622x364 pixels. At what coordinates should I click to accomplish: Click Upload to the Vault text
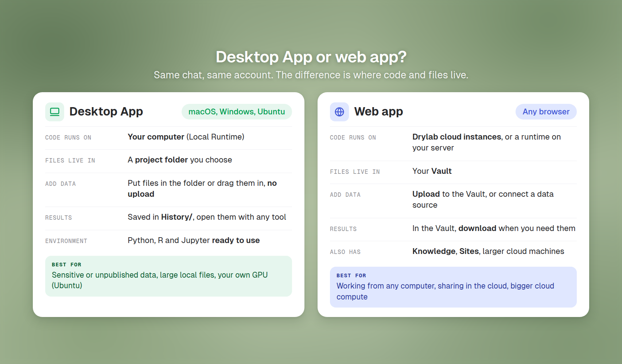483,200
